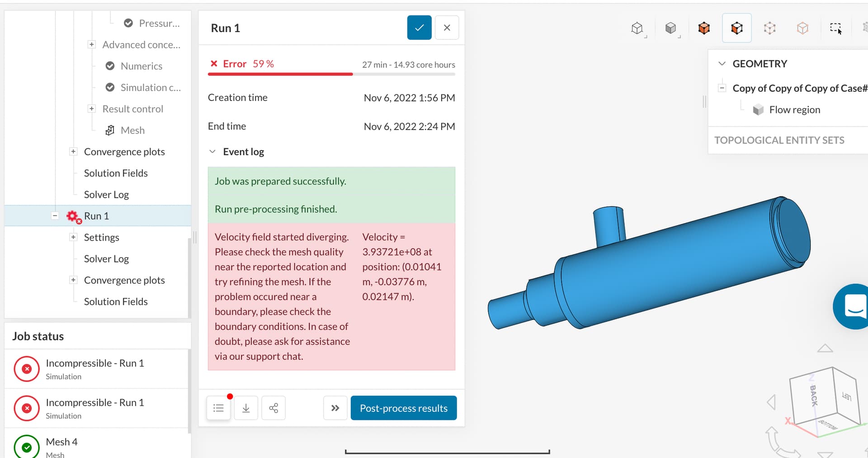Viewport: 868px width, 458px height.
Task: Expand the Advanced concepts tree node
Action: point(92,44)
